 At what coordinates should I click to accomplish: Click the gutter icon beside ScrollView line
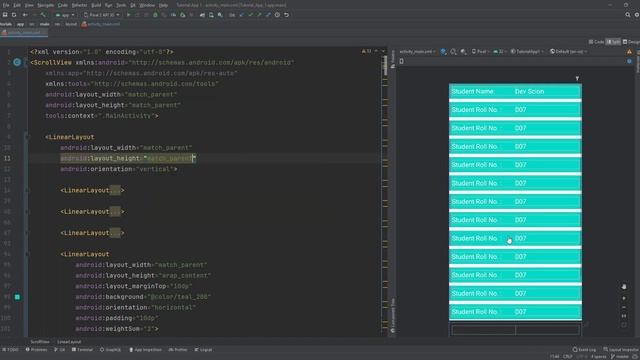pyautogui.click(x=17, y=62)
